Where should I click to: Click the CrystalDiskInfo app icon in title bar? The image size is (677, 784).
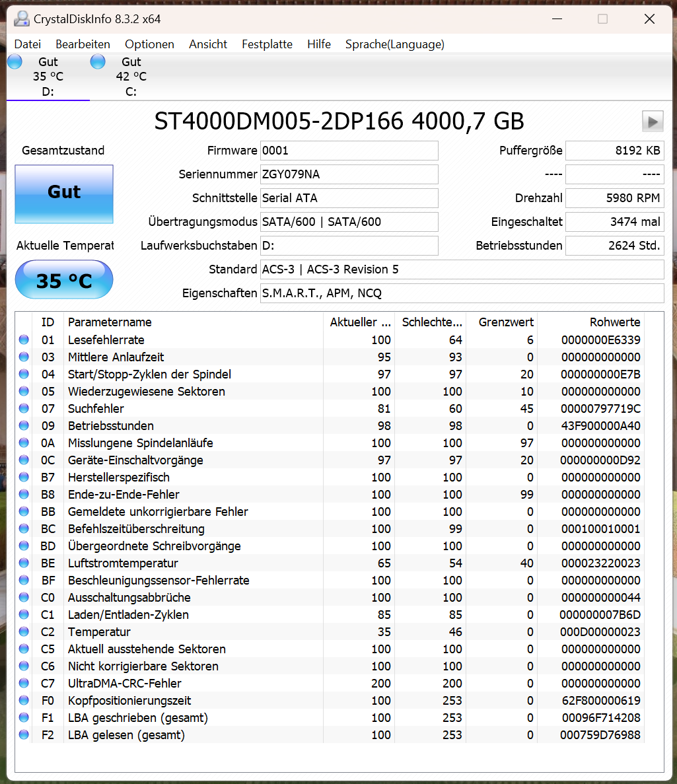pyautogui.click(x=22, y=19)
